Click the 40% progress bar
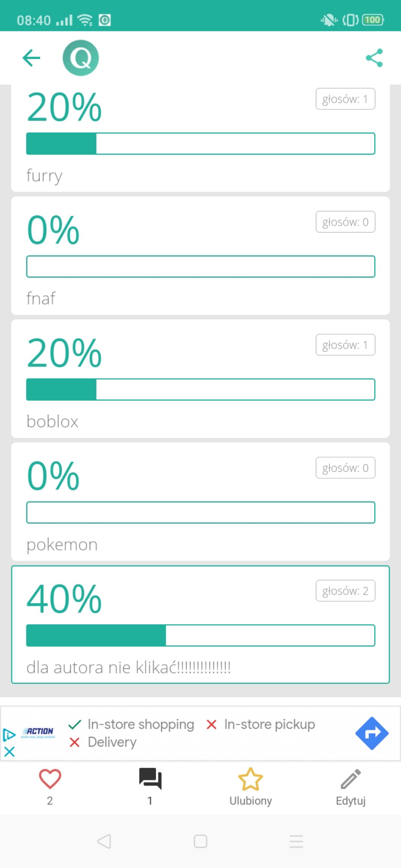The image size is (401, 868). tap(201, 635)
